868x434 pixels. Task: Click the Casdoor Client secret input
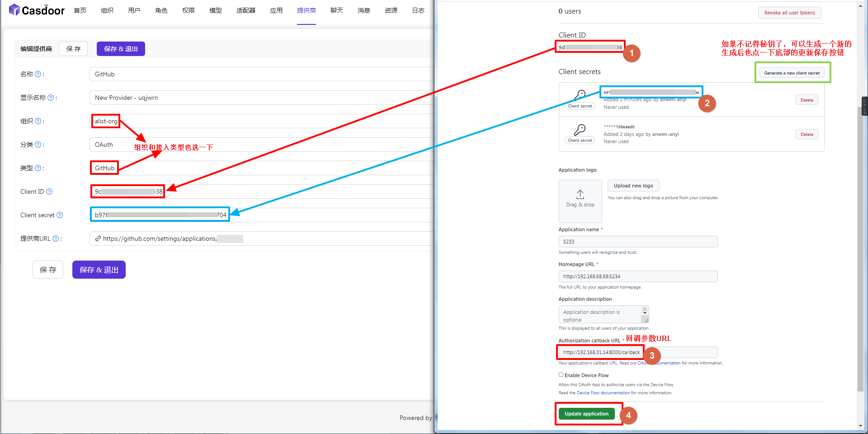(262, 215)
